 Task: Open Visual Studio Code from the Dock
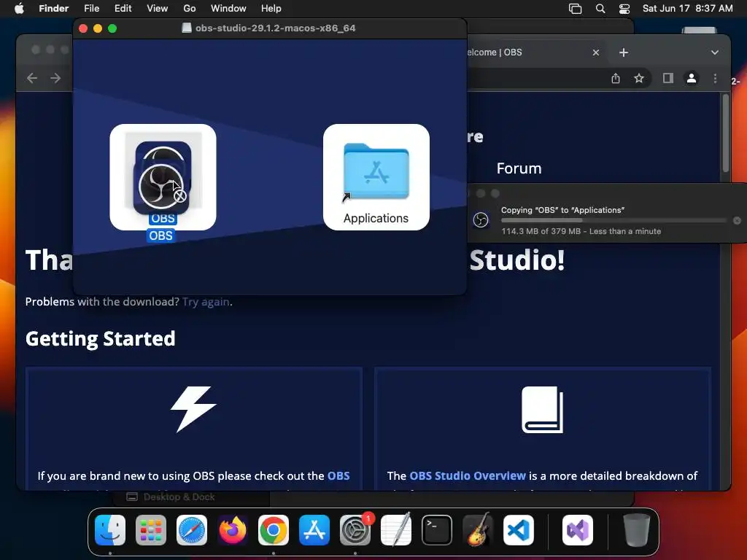pos(519,530)
